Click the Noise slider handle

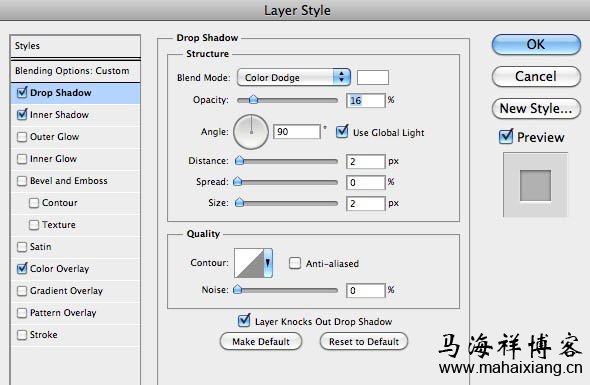(x=238, y=290)
